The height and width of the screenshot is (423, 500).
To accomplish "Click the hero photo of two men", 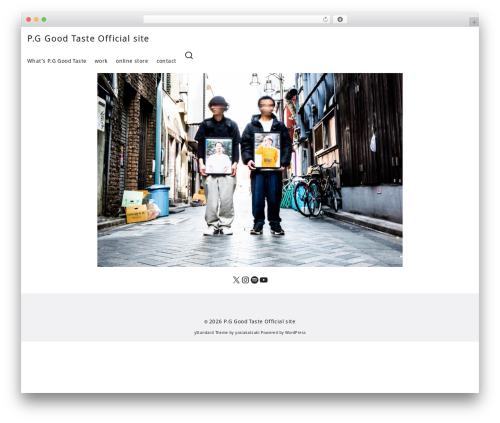I will [x=250, y=170].
